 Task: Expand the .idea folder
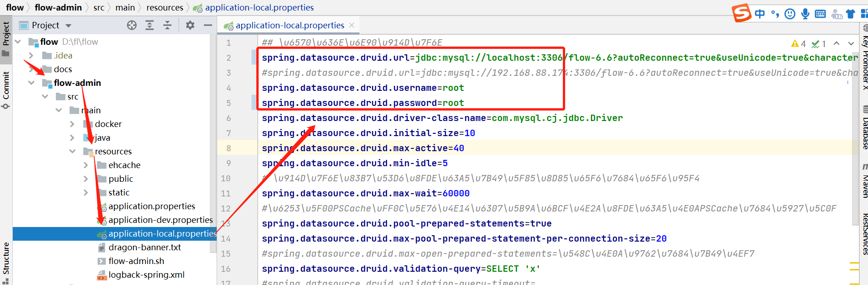click(31, 55)
